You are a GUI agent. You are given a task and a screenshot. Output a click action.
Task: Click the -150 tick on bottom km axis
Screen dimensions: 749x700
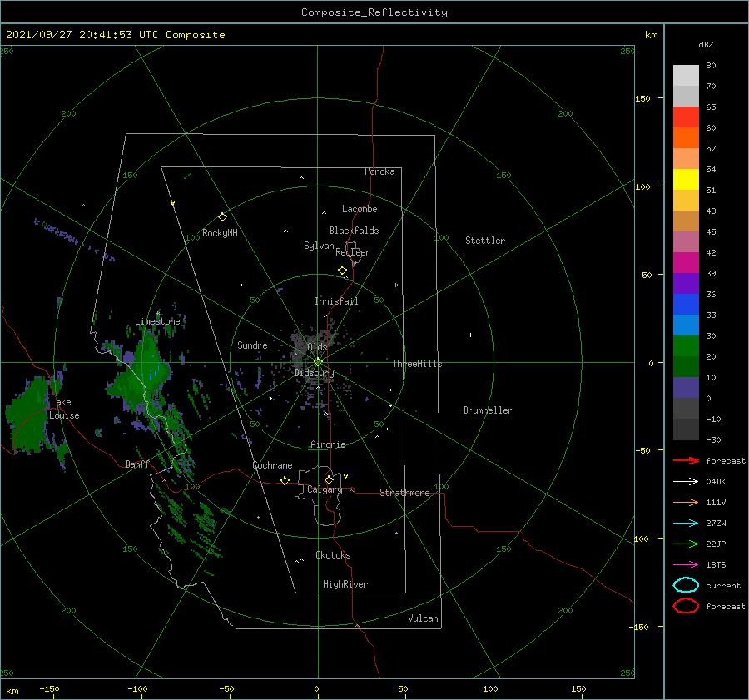point(49,688)
